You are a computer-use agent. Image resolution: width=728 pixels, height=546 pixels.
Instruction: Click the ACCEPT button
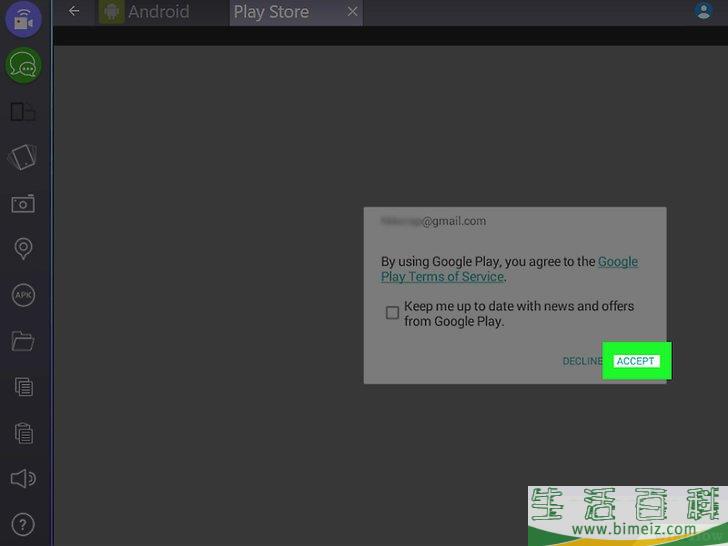635,361
